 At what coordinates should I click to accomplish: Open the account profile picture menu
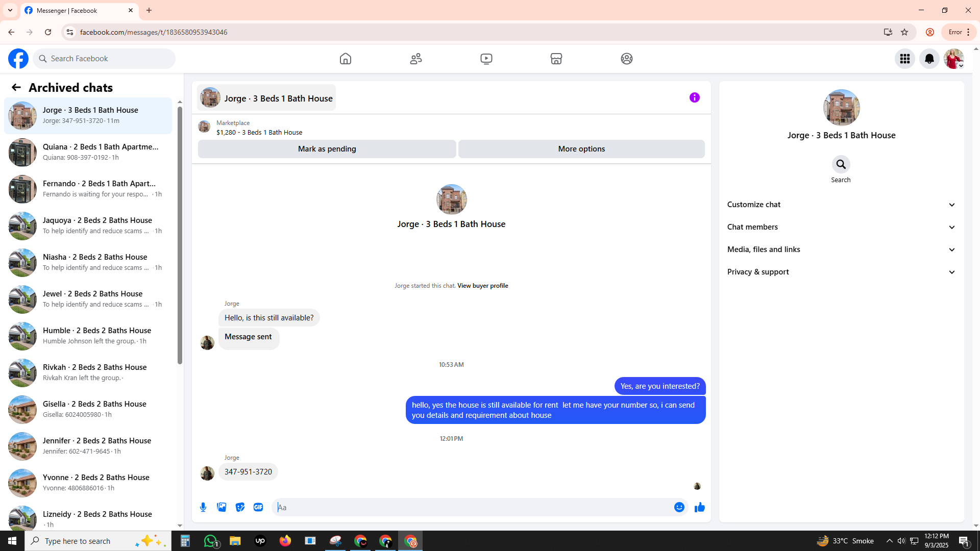tap(954, 59)
